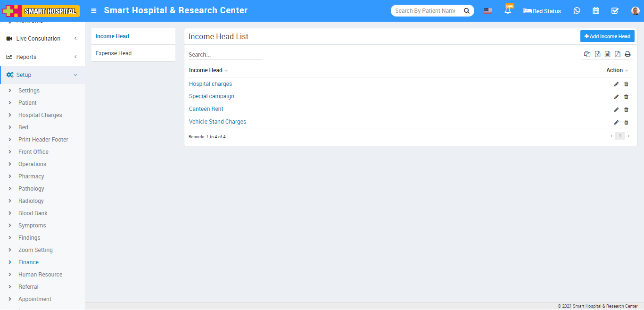Click the Add Income Head button
Image resolution: width=644 pixels, height=310 pixels.
click(607, 36)
